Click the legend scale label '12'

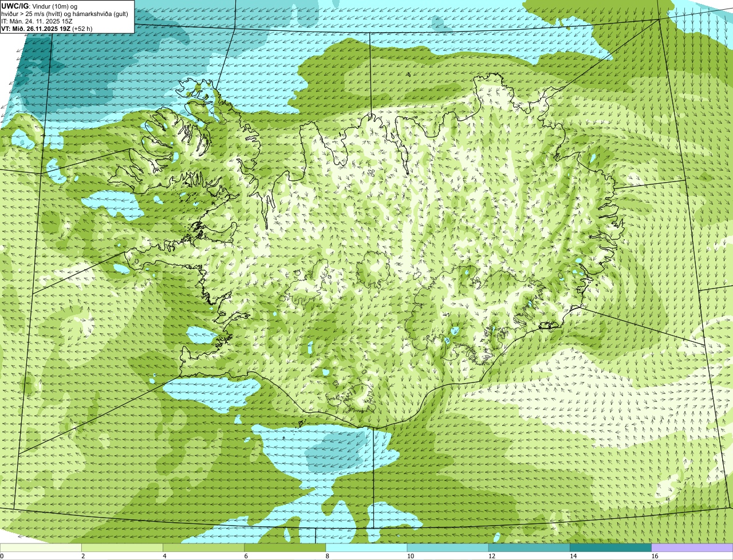click(492, 556)
